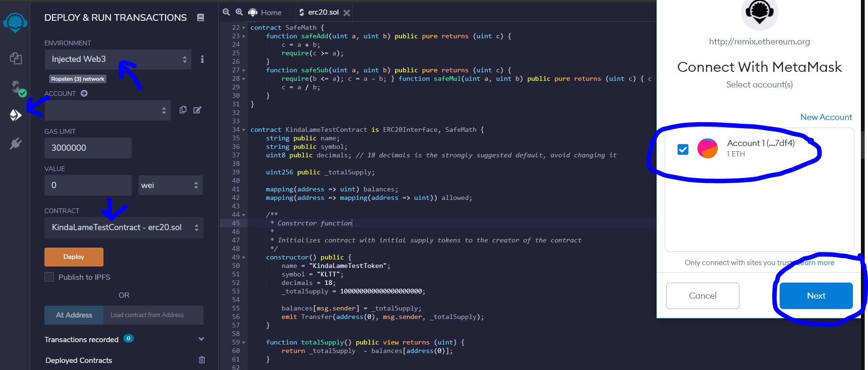868x370 pixels.
Task: Click Deployed Contracts heading
Action: click(78, 360)
